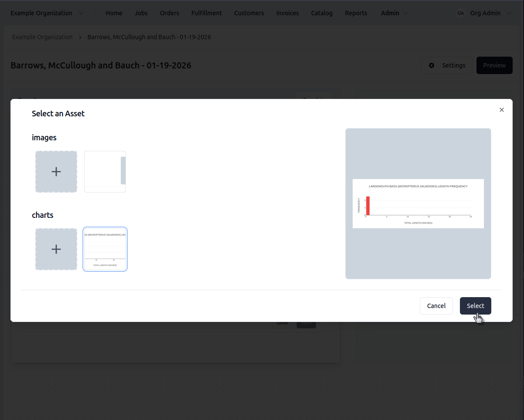Screen dimensions: 524x420
Task: Go to Reports in the navigation bar
Action: click(356, 13)
